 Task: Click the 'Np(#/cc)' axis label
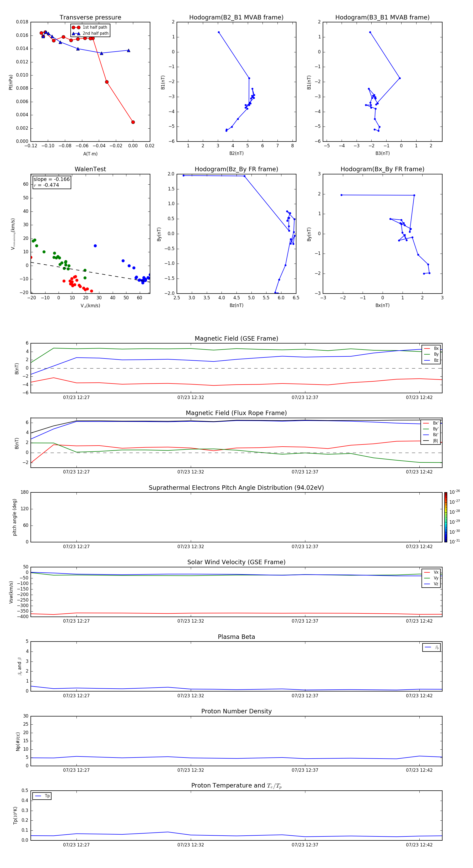coord(18,741)
